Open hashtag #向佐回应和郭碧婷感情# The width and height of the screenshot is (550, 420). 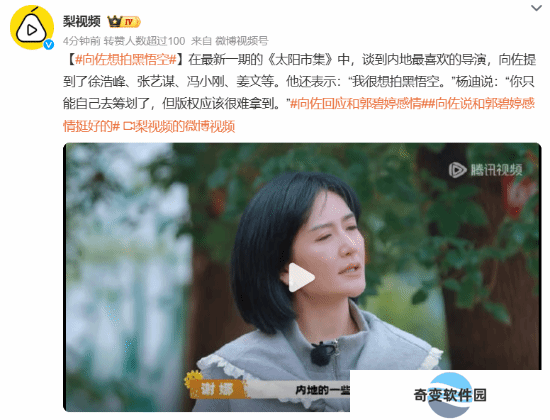356,104
